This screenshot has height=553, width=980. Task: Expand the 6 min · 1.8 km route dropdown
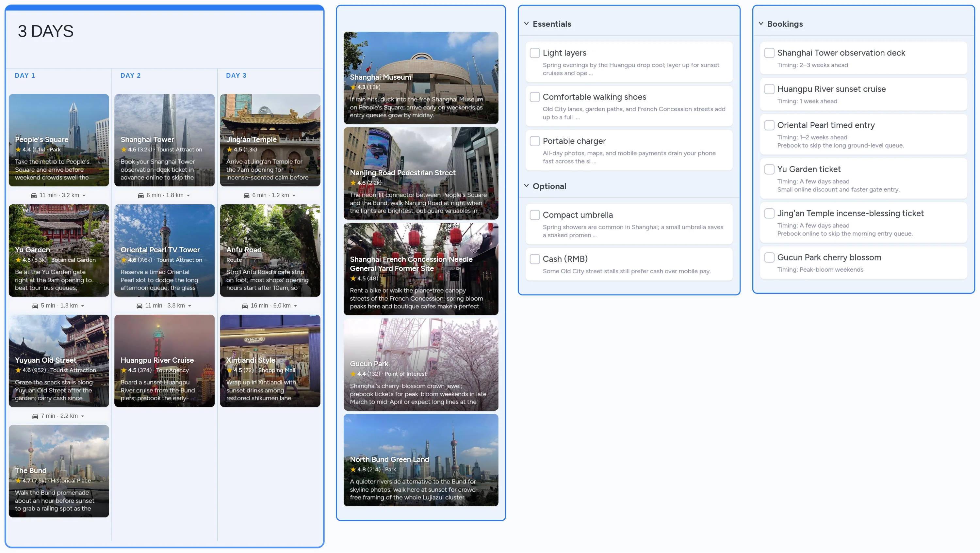188,196
